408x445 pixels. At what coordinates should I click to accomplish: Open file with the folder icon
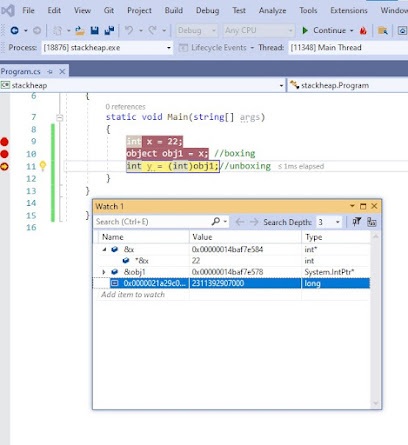80,31
